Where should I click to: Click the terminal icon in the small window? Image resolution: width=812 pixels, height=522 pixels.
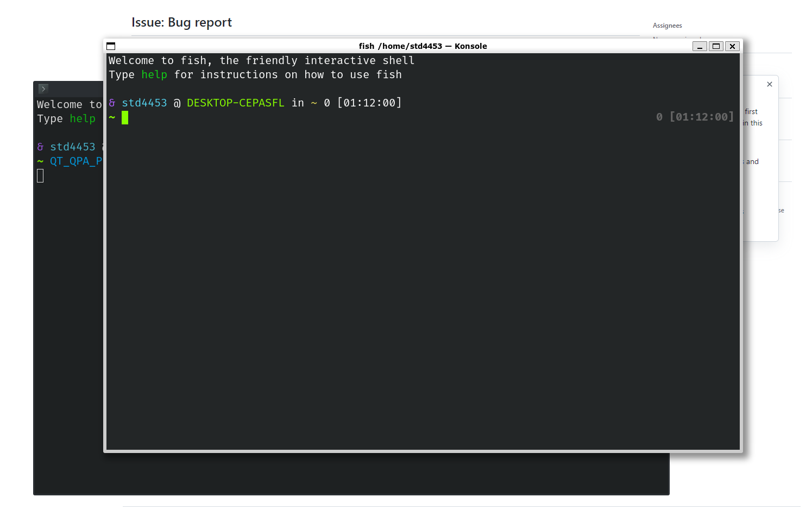43,89
